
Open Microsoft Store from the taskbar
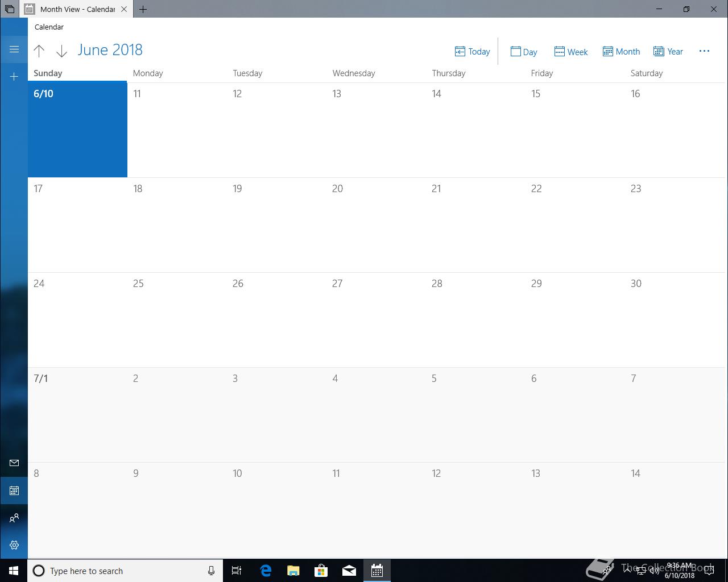pyautogui.click(x=321, y=571)
